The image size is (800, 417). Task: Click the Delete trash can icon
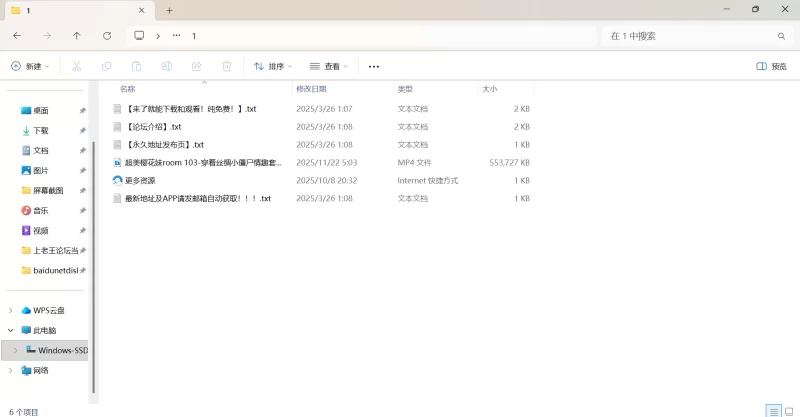pyautogui.click(x=227, y=66)
